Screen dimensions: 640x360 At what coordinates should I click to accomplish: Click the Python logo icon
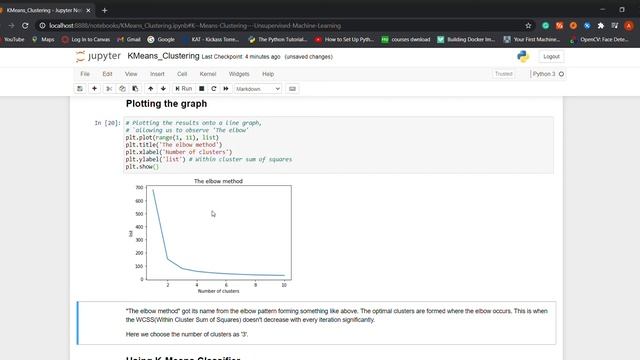click(x=523, y=56)
